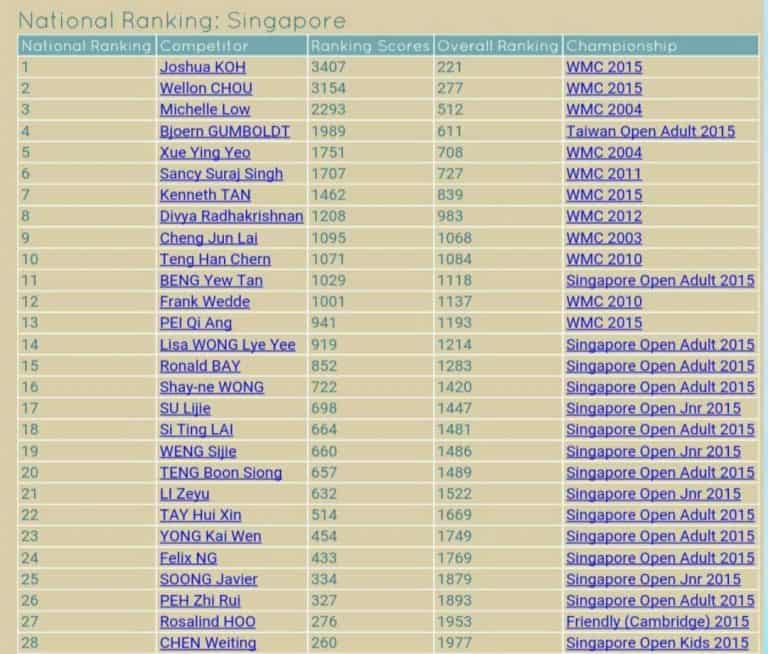The height and width of the screenshot is (654, 768).
Task: Click WMC 2004 in Xue Ying Yeo row
Action: click(603, 152)
